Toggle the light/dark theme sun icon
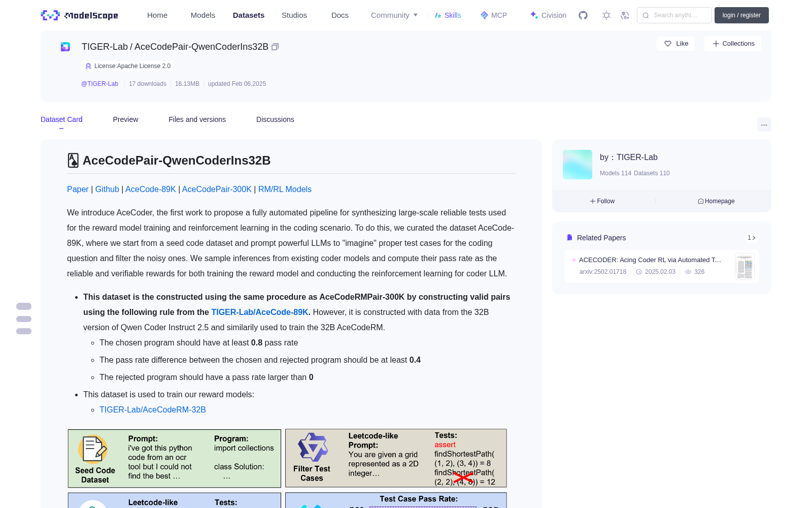812x508 pixels. (606, 15)
